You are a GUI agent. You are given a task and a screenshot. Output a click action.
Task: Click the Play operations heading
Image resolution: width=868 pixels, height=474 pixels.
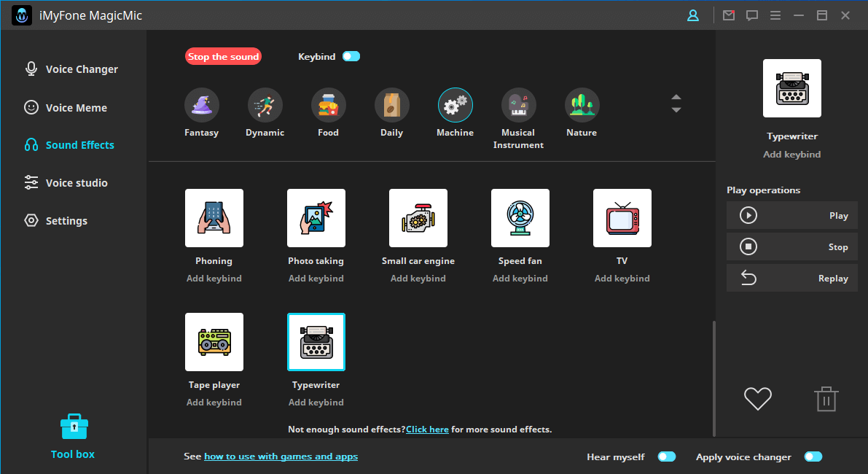[763, 190]
